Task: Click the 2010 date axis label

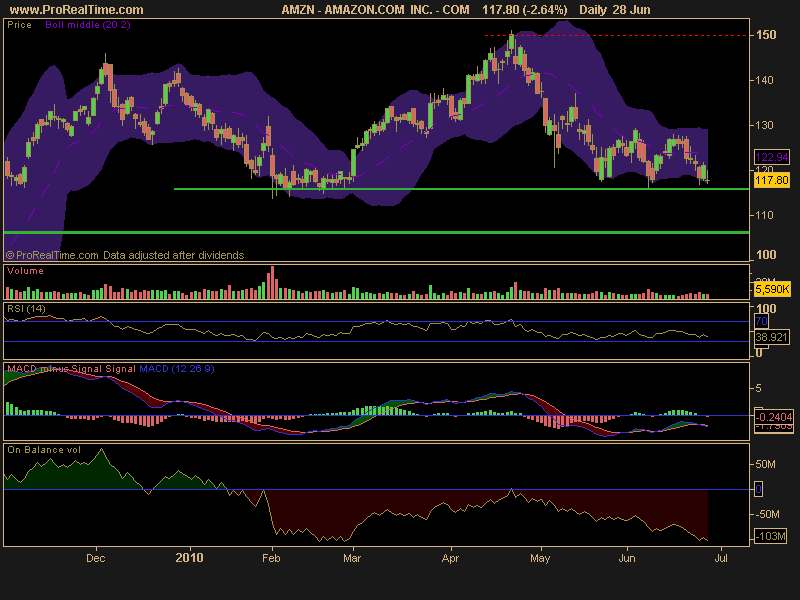Action: tap(189, 558)
